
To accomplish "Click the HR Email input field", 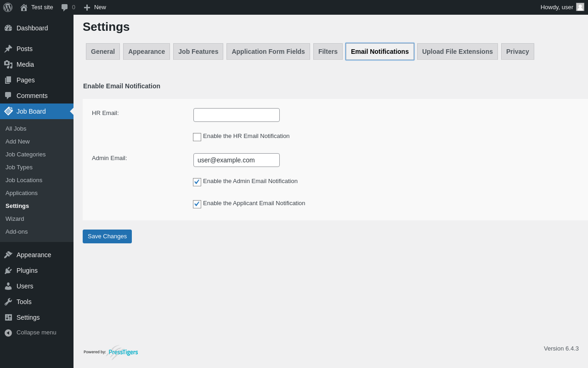I will (x=237, y=115).
